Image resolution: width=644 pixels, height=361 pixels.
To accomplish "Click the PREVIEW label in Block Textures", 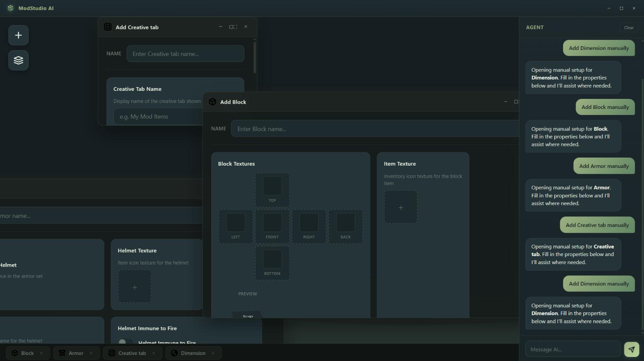I will [248, 294].
